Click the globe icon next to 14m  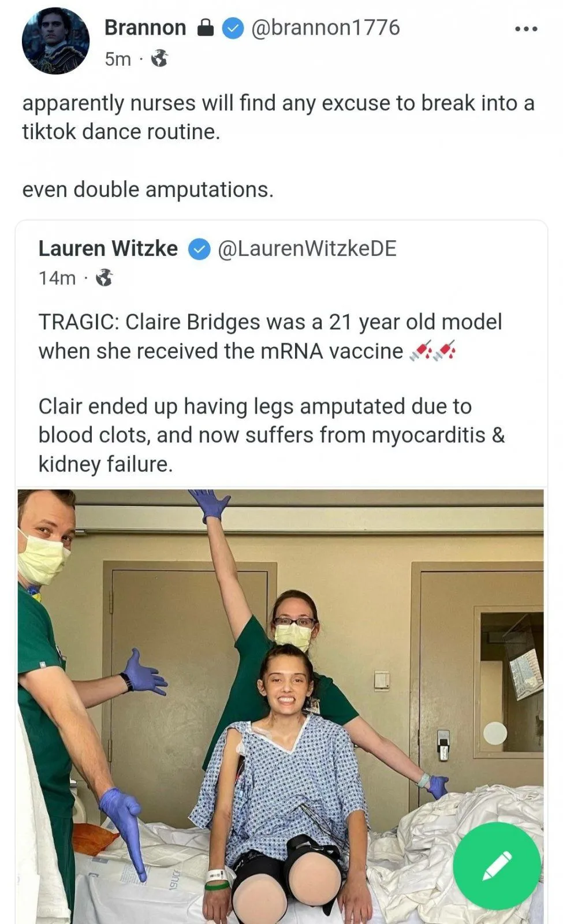pyautogui.click(x=104, y=278)
